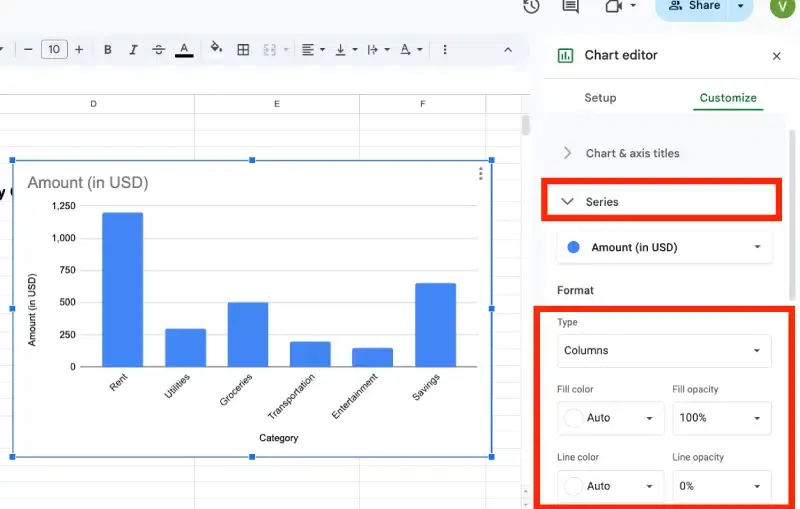
Task: Open the Fill color Auto dropdown
Action: [x=610, y=418]
